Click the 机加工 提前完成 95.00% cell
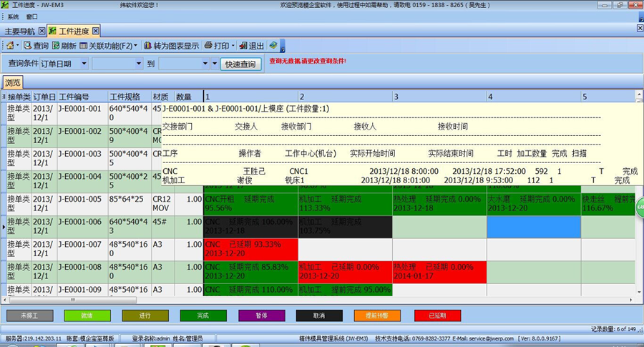The image size is (644, 347). pyautogui.click(x=345, y=290)
